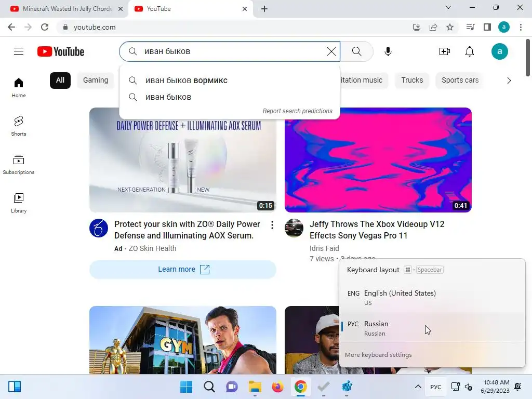Click the Idris Faid channel avatar
This screenshot has height=399, width=532.
[294, 228]
